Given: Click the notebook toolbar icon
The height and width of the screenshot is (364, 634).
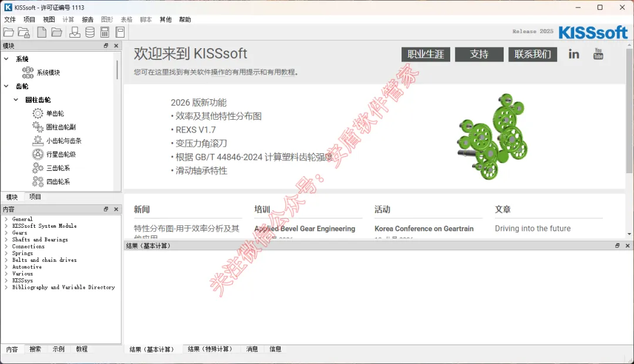Looking at the screenshot, I should pos(120,32).
